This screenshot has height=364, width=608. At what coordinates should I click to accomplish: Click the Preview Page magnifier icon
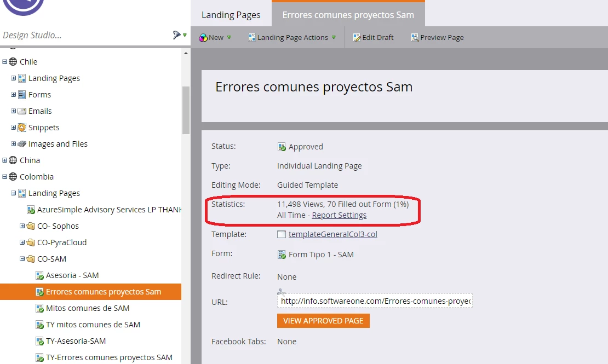415,38
